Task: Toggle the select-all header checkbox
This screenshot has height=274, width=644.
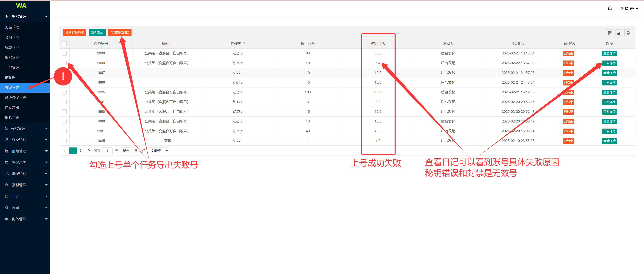Action: (x=64, y=44)
